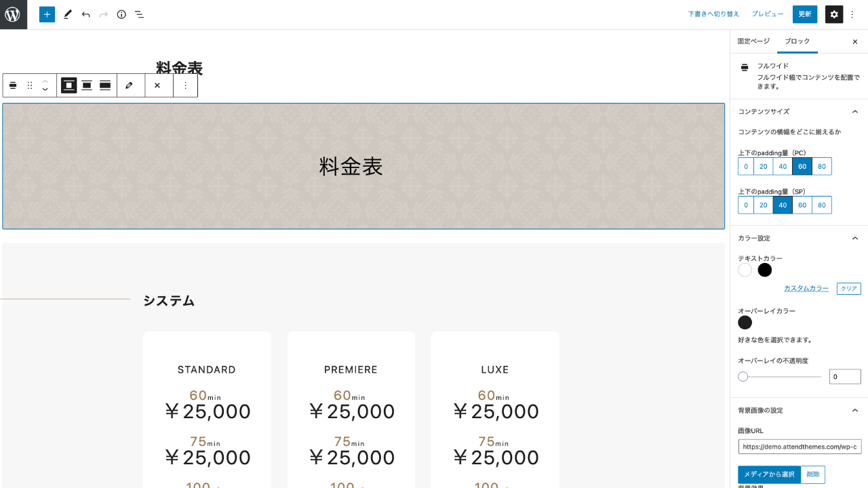
Task: Click the edit pencil in block toolbar
Action: [x=129, y=85]
